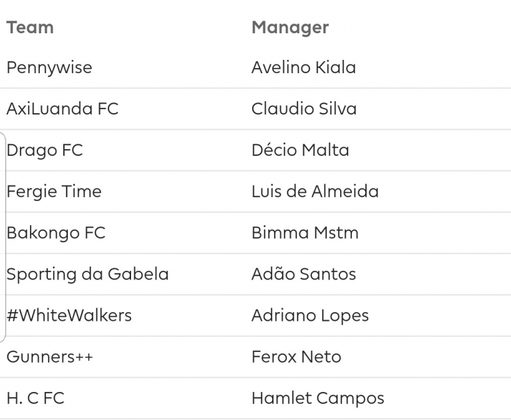This screenshot has width=511, height=420.
Task: Click the Team column header
Action: pyautogui.click(x=30, y=27)
